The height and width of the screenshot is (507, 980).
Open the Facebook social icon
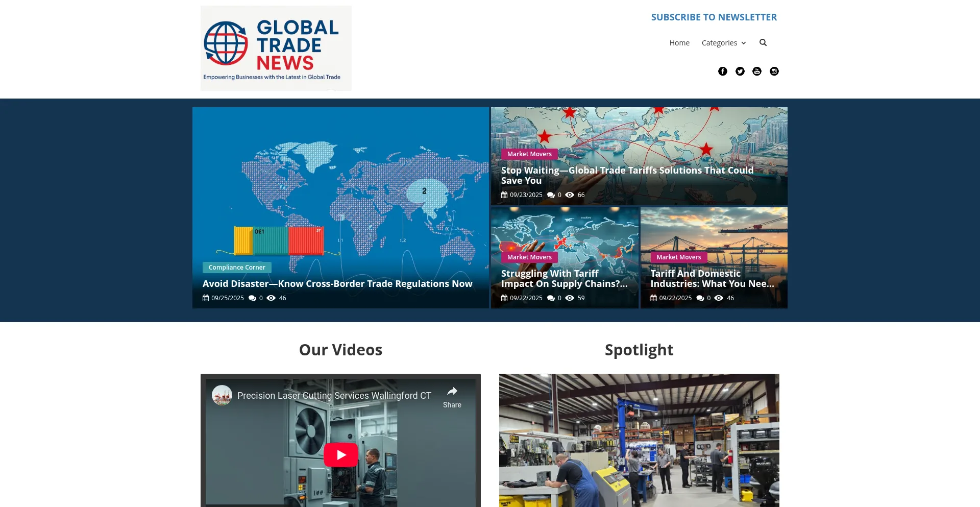723,71
